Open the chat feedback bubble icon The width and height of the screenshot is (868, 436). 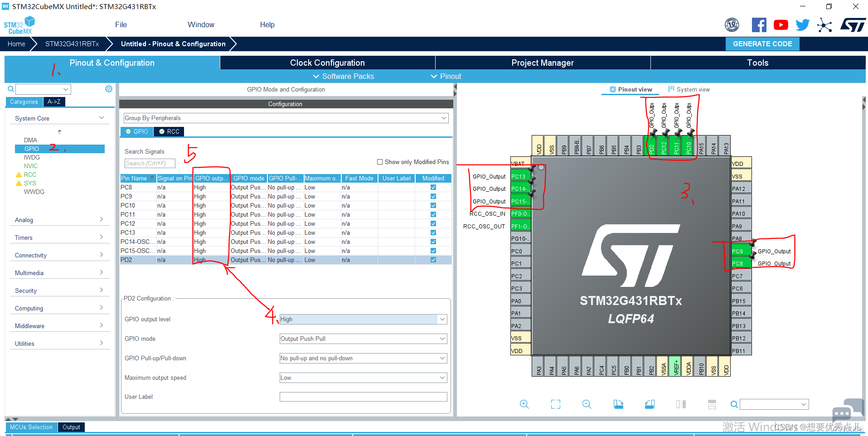[848, 411]
